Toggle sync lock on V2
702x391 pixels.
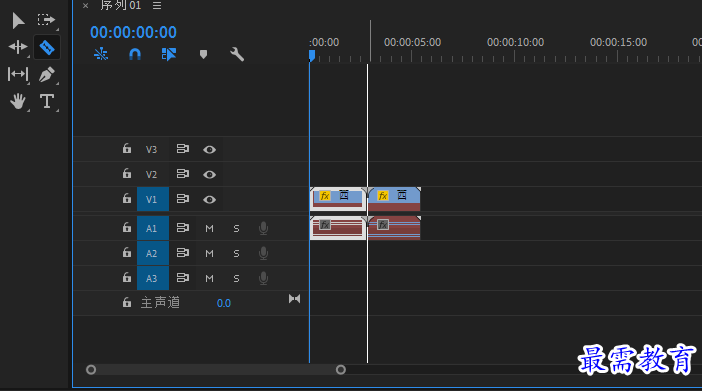(x=182, y=174)
